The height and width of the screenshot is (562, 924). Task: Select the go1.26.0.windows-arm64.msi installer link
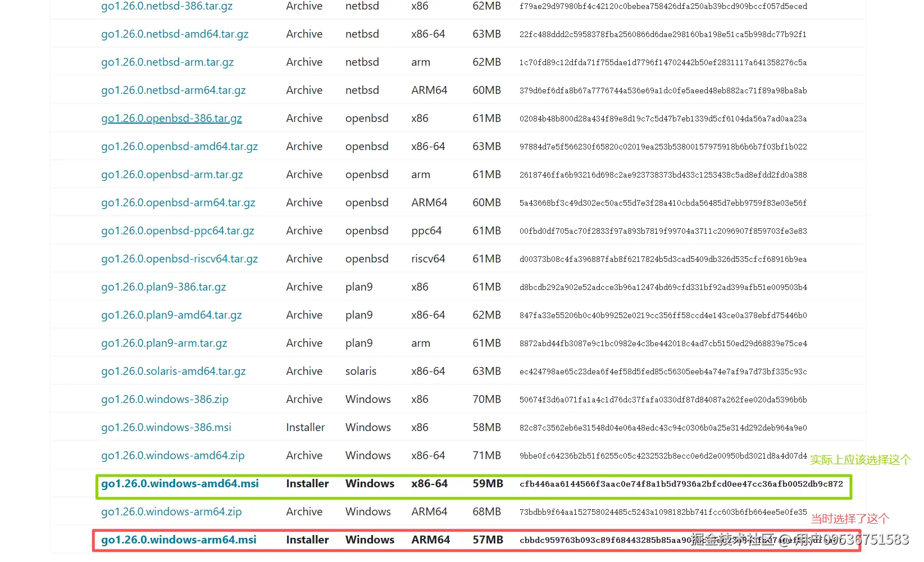click(x=179, y=540)
